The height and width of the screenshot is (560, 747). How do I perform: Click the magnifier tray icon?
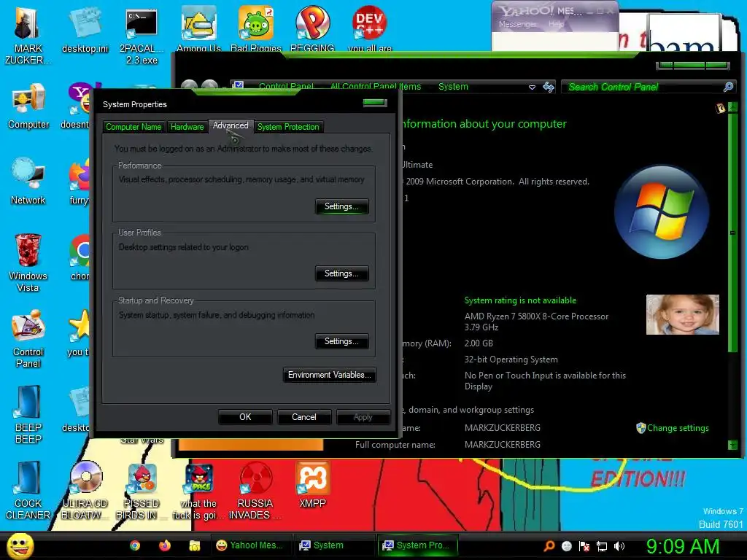[549, 546]
